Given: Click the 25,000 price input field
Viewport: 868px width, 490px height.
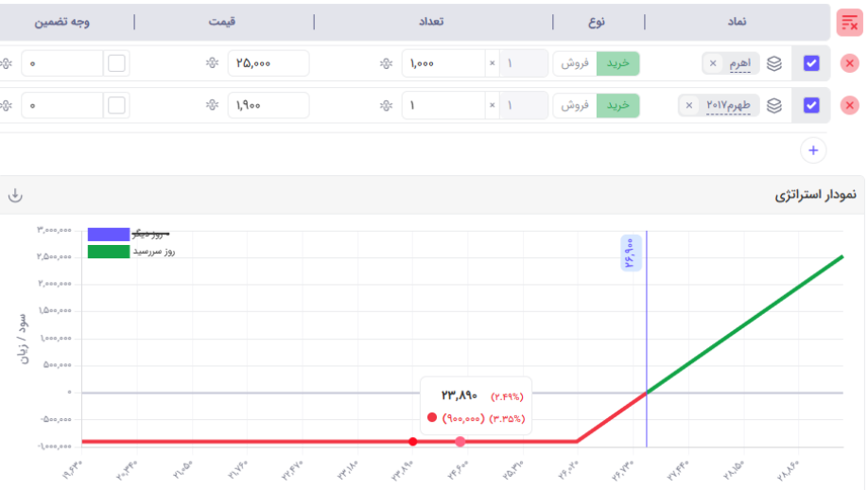Looking at the screenshot, I should (268, 63).
